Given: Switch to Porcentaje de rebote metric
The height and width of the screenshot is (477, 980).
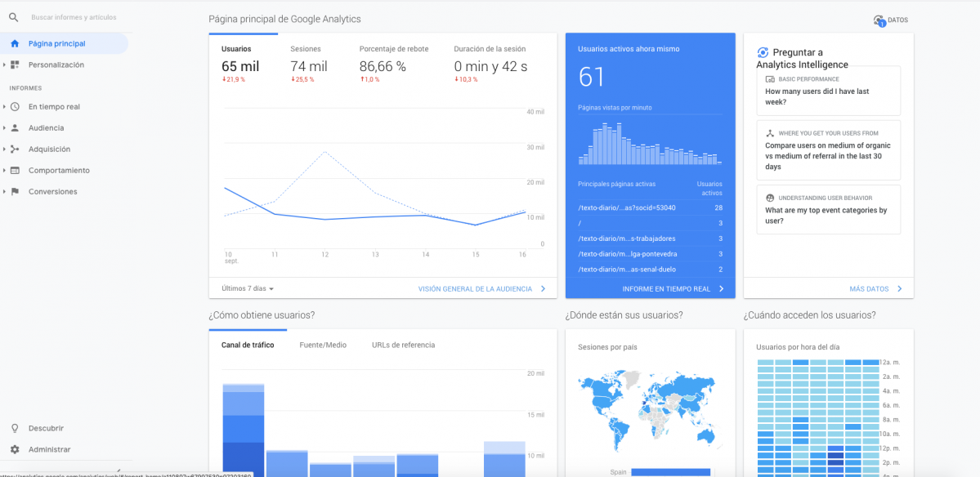Looking at the screenshot, I should tap(394, 64).
